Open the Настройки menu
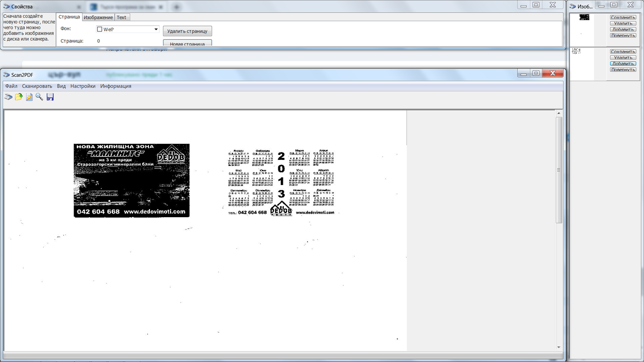644x362 pixels. pyautogui.click(x=83, y=86)
